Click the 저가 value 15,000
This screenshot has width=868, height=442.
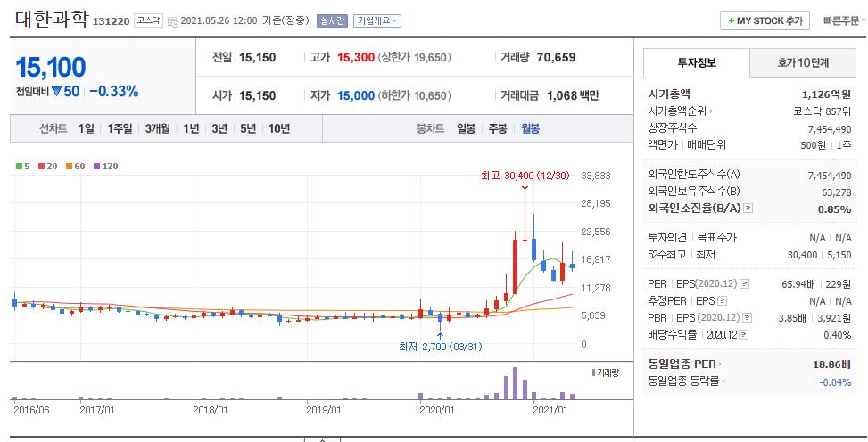(x=356, y=95)
